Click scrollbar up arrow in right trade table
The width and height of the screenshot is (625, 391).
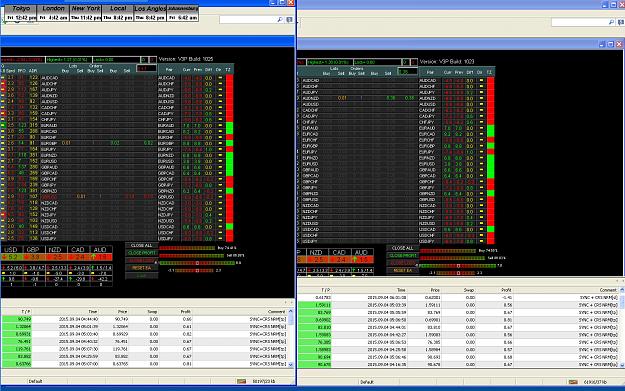coord(622,290)
